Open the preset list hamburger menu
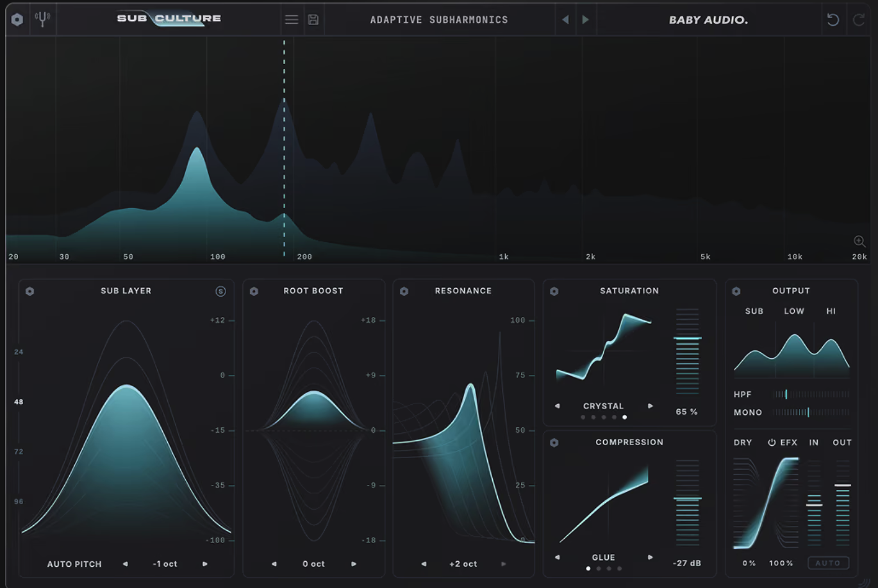Screen dimensions: 878x588 click(292, 20)
